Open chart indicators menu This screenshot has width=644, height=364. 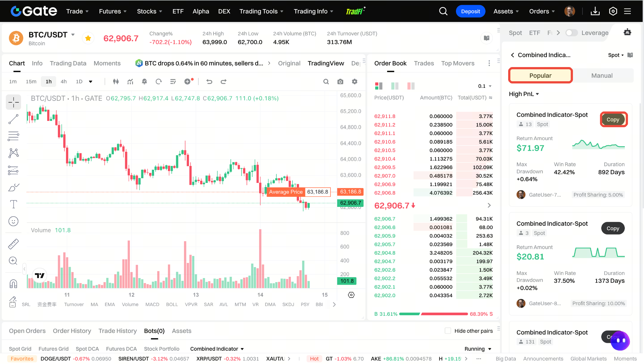(x=130, y=82)
